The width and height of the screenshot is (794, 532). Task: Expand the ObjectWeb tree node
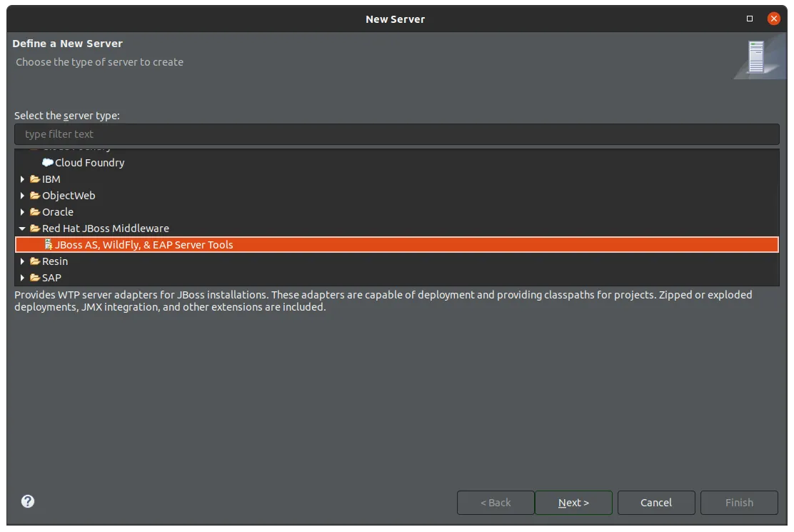[22, 196]
